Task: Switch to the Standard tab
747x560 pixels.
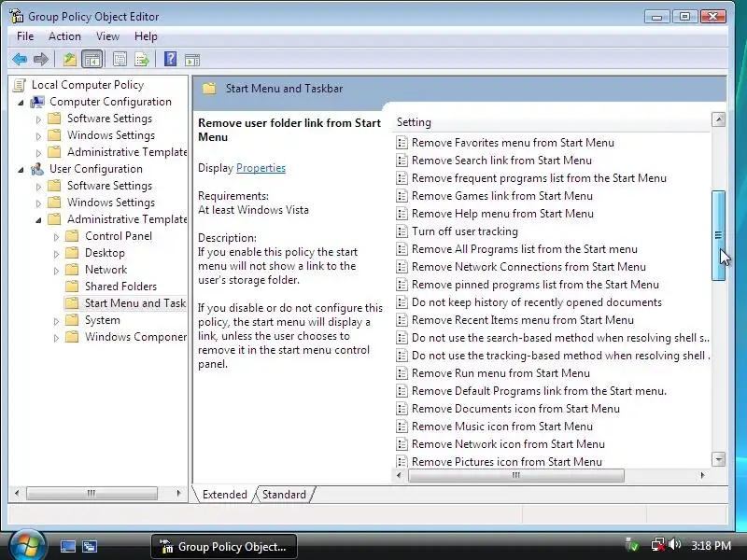Action: (284, 495)
